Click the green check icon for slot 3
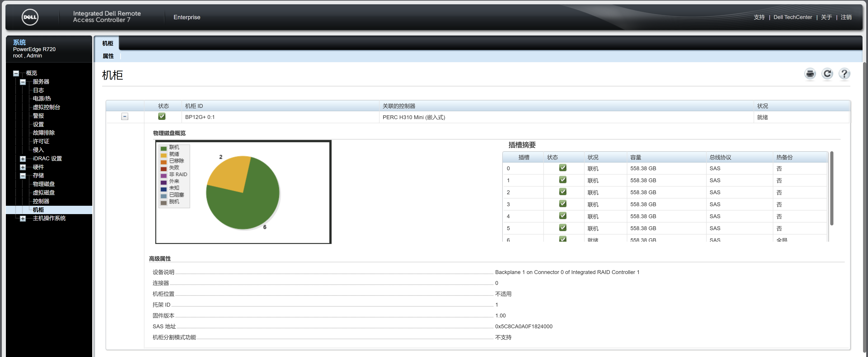Screen dimensions: 868x357 tap(562, 204)
